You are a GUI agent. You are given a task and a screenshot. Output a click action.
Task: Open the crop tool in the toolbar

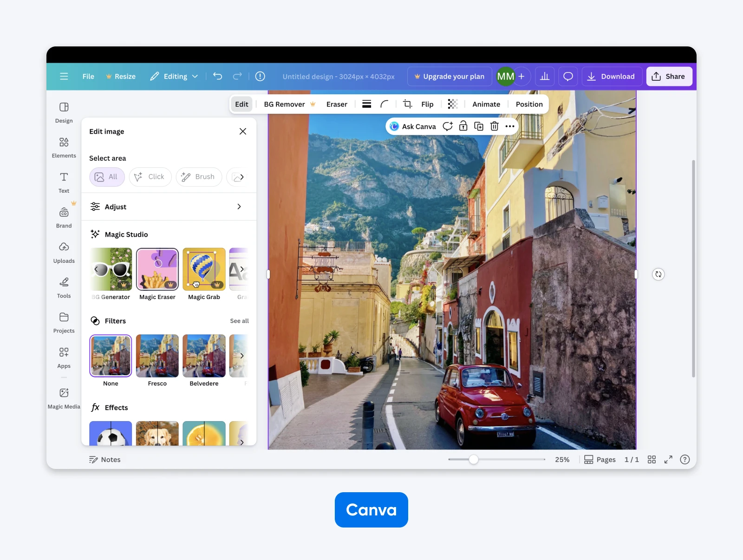click(x=407, y=104)
